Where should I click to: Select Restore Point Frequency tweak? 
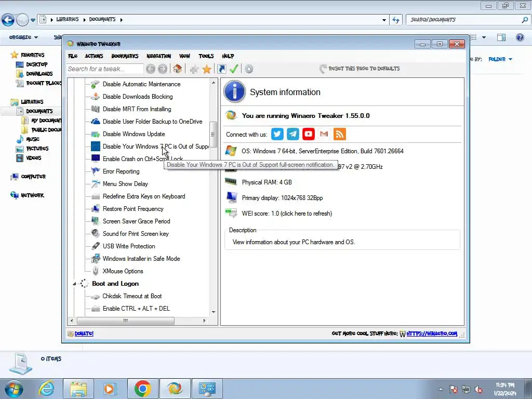133,209
